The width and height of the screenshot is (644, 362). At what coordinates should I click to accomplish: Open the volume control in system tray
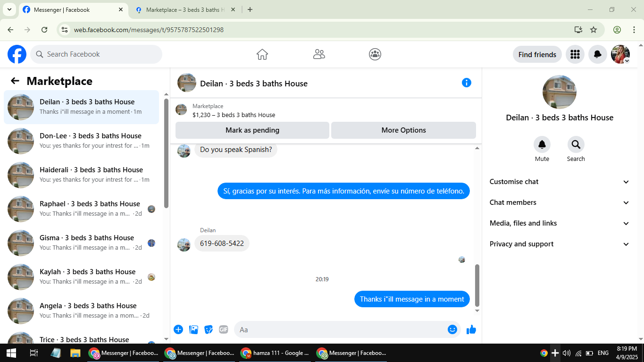coord(567,353)
